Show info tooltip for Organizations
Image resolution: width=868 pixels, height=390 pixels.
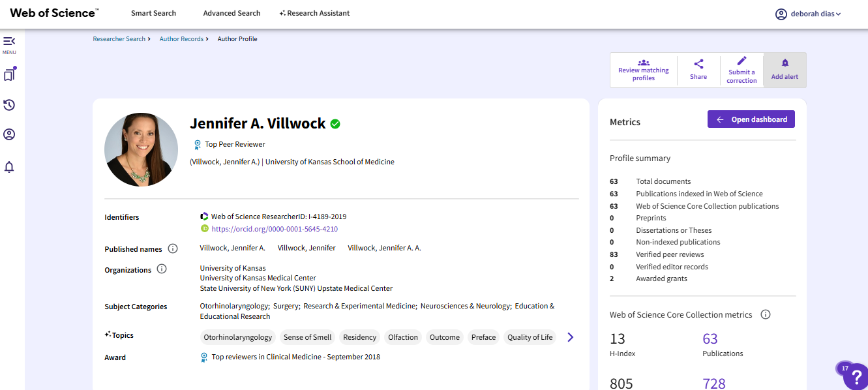[162, 268]
